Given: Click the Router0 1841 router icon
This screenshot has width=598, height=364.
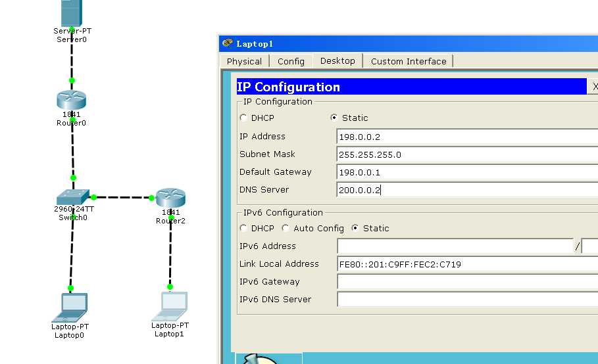Looking at the screenshot, I should pyautogui.click(x=71, y=100).
